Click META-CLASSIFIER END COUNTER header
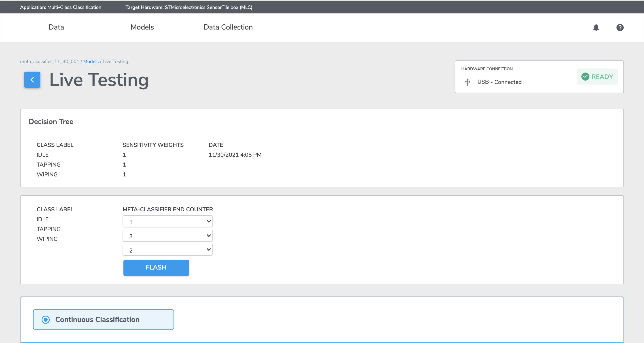644x343 pixels. click(x=168, y=209)
